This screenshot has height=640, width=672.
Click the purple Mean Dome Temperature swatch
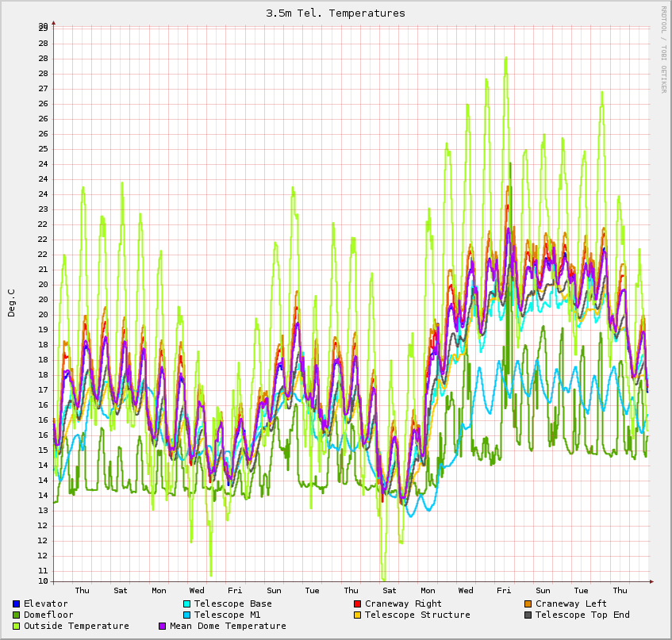(x=163, y=627)
